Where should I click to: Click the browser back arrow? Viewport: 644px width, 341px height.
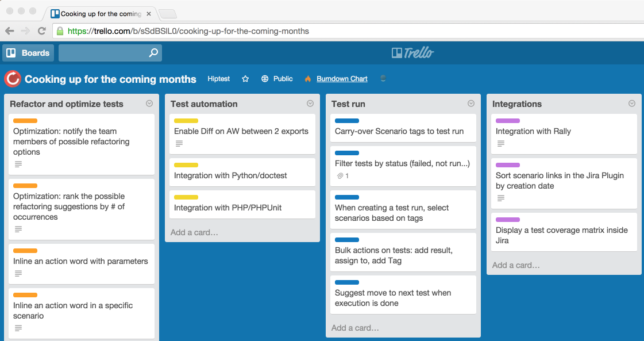(10, 31)
